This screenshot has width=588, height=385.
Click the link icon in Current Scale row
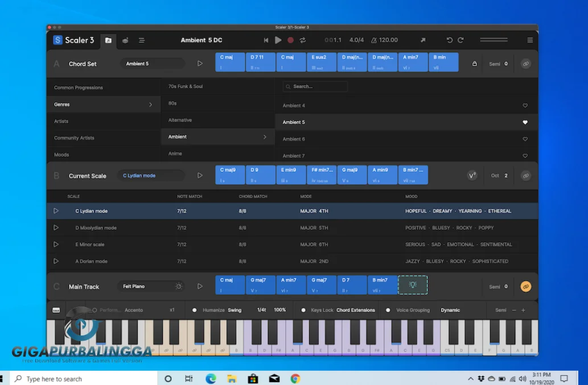pos(526,175)
